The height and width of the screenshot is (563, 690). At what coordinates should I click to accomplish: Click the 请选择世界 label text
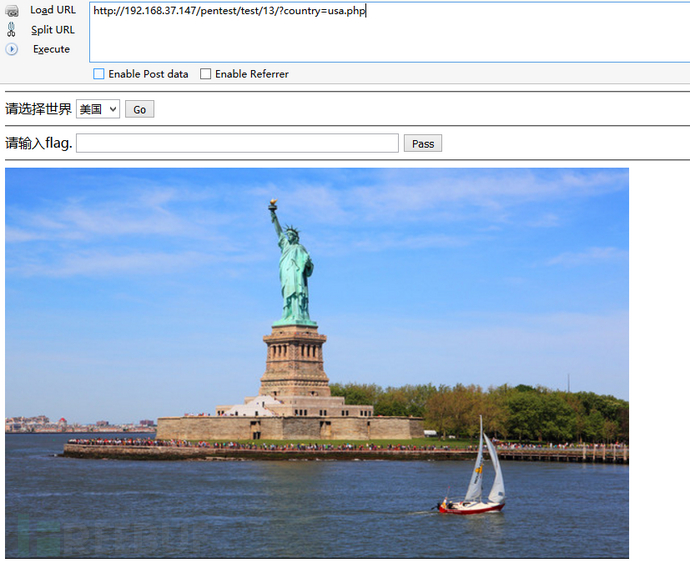pos(38,109)
